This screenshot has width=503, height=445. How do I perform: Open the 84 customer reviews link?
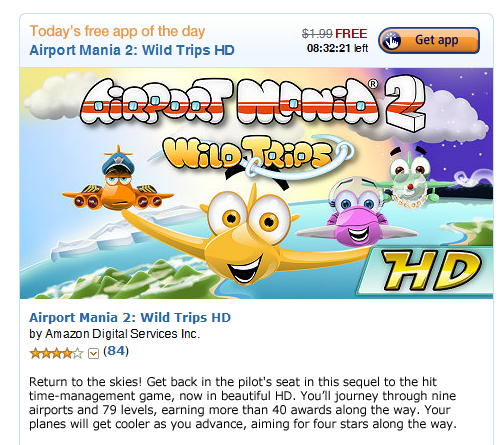coord(116,351)
